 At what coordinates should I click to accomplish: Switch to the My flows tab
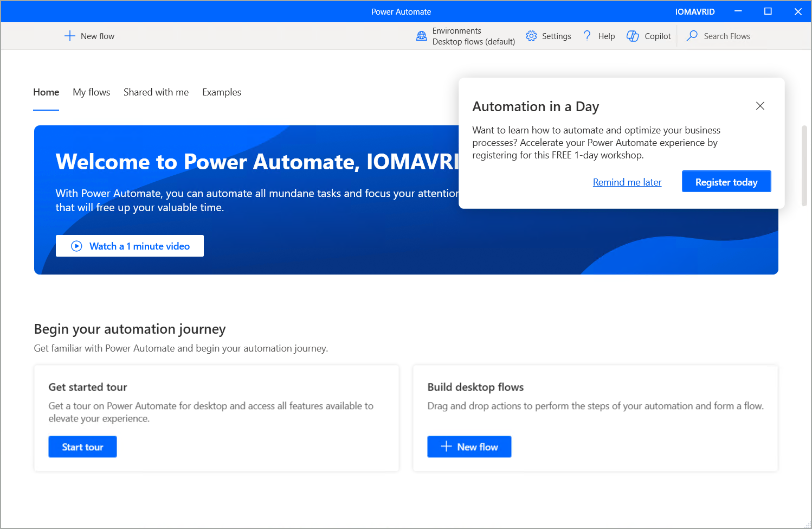click(91, 92)
